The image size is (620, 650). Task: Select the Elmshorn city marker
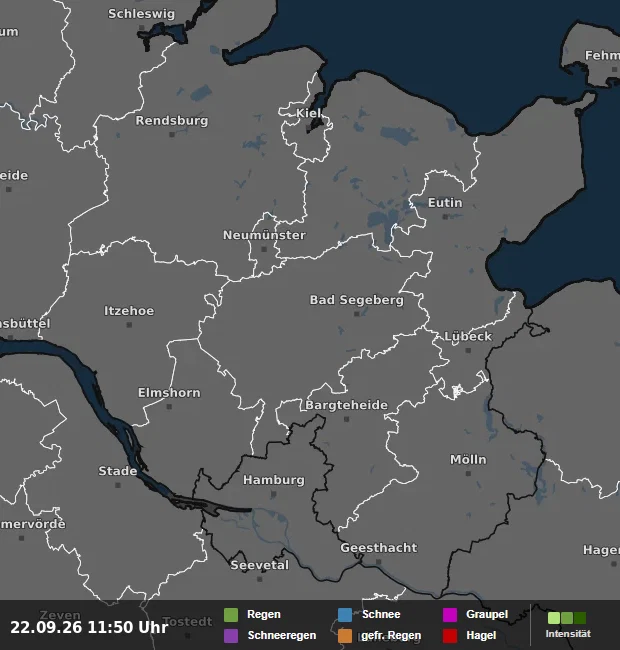[x=169, y=407]
